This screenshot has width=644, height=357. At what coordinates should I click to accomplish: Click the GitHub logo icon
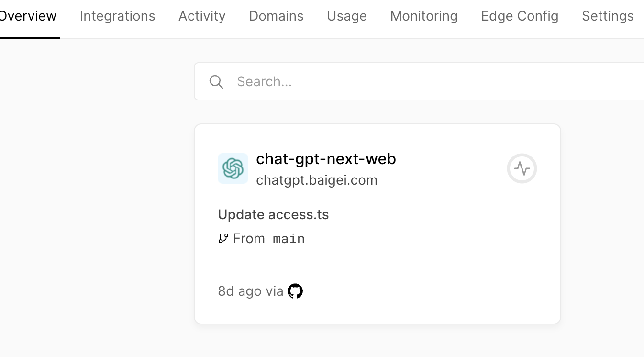pyautogui.click(x=295, y=291)
